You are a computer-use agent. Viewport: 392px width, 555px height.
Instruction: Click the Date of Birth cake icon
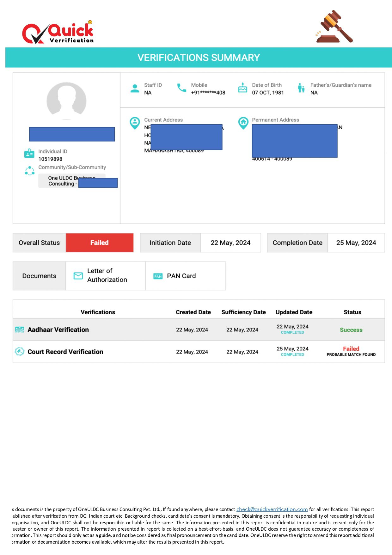[x=242, y=88]
